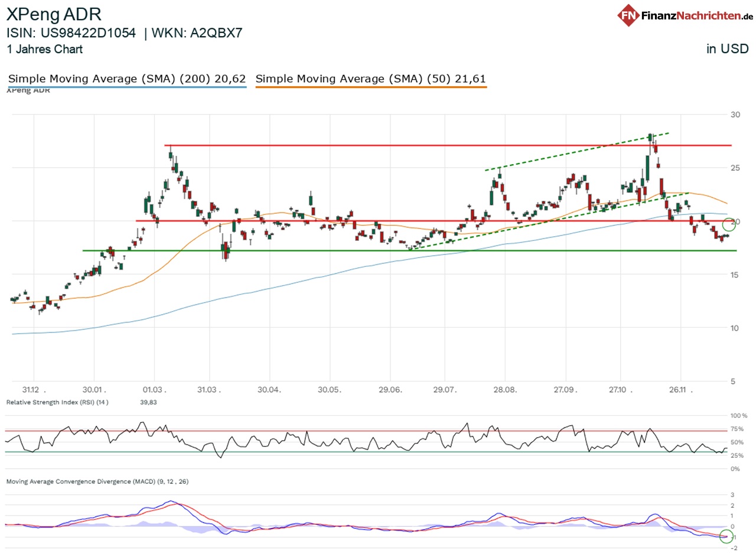Select the green horizontal support line

pyautogui.click(x=295, y=250)
